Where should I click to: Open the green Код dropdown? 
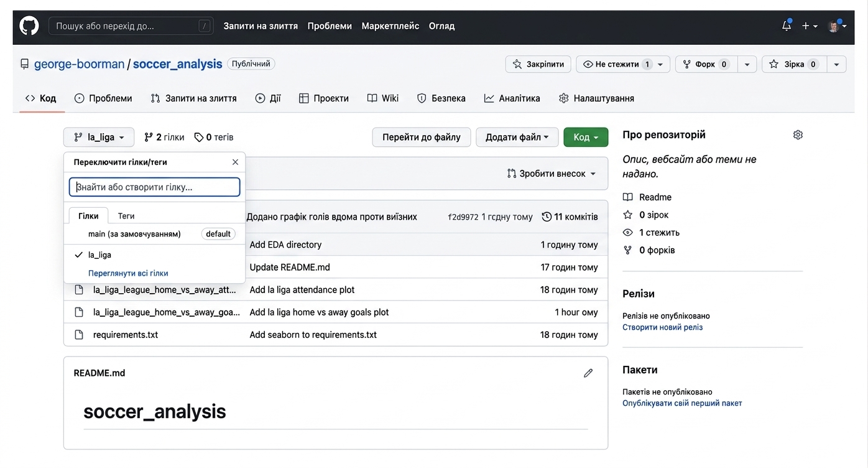(586, 137)
